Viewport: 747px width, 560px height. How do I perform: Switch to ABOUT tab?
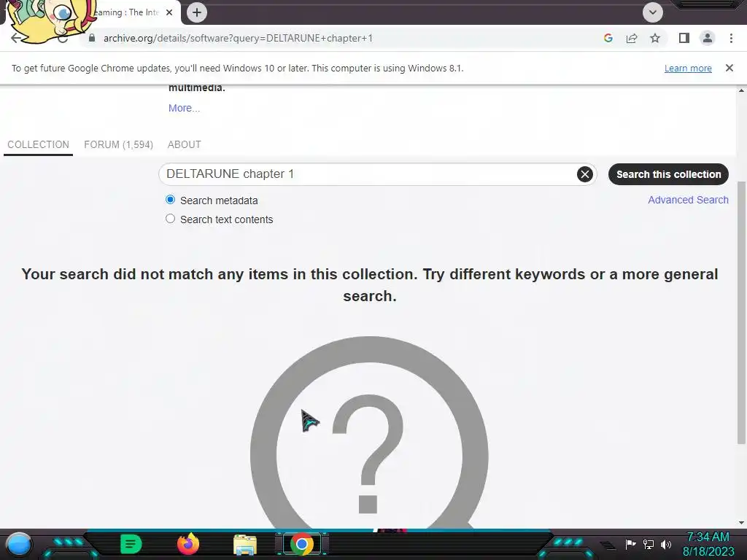point(185,144)
